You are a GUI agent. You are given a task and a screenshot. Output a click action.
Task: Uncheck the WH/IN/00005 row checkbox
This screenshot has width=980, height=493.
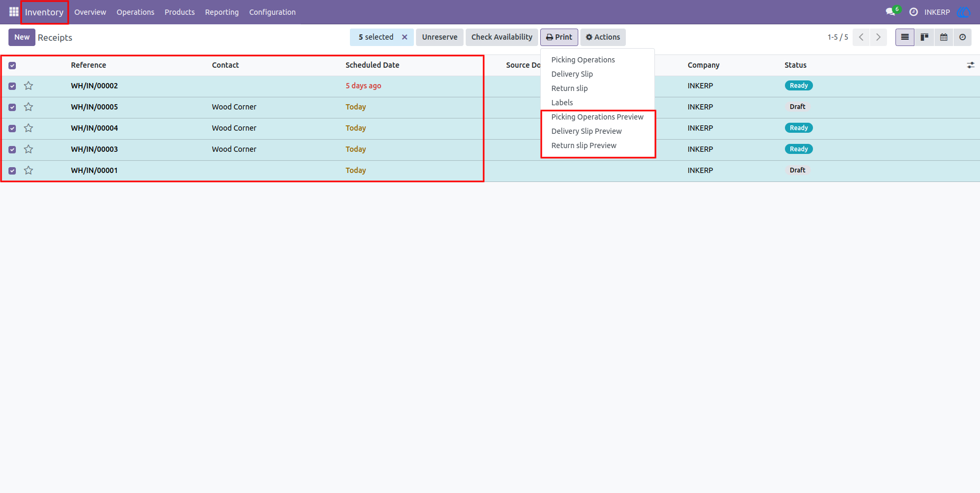click(12, 107)
